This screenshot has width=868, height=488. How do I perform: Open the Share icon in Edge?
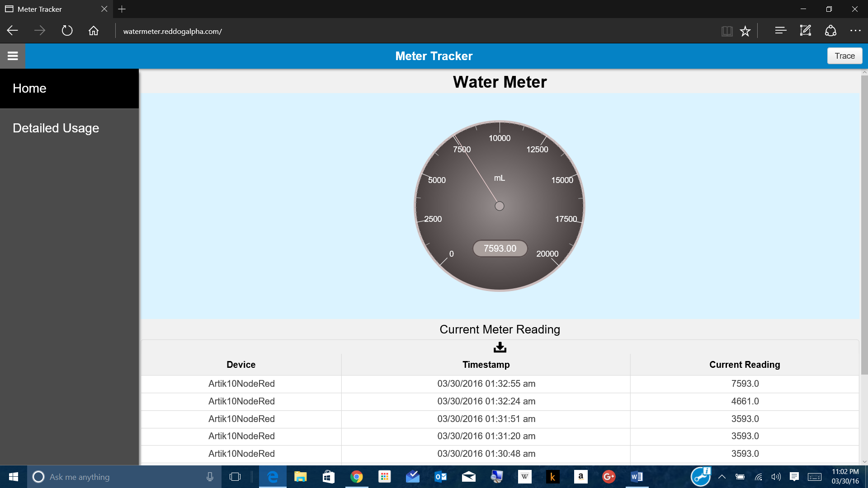coord(830,31)
